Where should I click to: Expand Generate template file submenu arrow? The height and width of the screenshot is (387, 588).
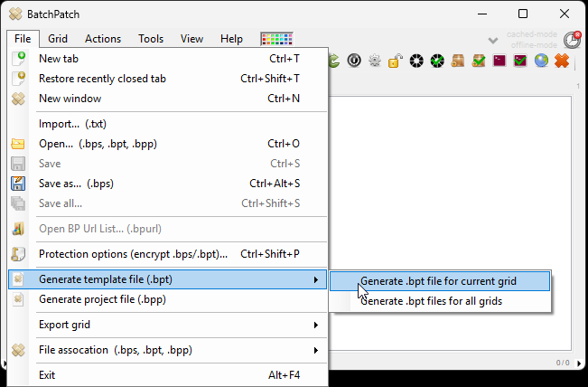316,279
